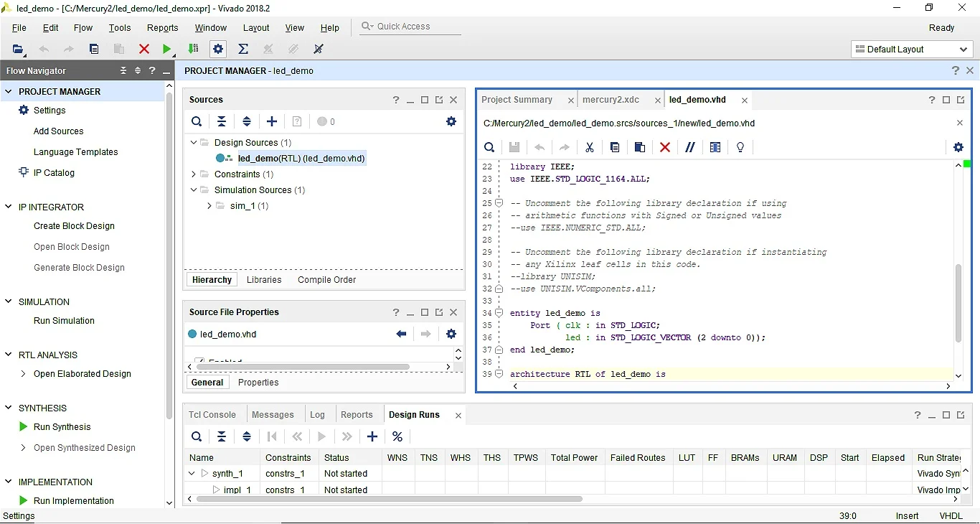Toggle line comments with // icon

690,147
